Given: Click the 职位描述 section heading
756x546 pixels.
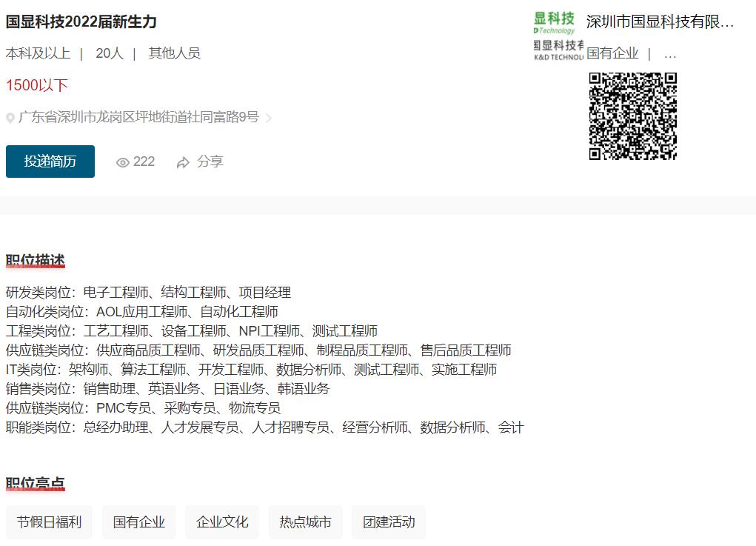Looking at the screenshot, I should [36, 261].
